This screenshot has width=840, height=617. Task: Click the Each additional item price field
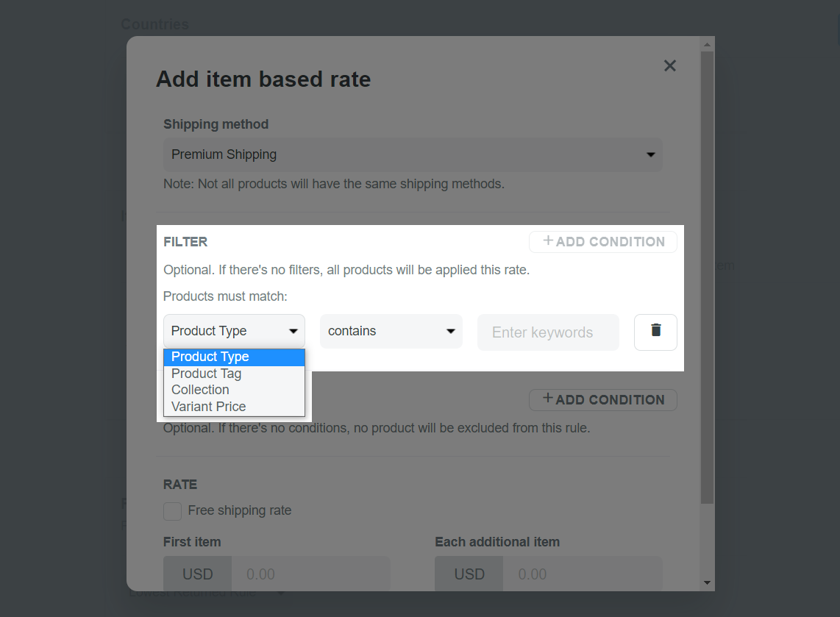click(583, 574)
